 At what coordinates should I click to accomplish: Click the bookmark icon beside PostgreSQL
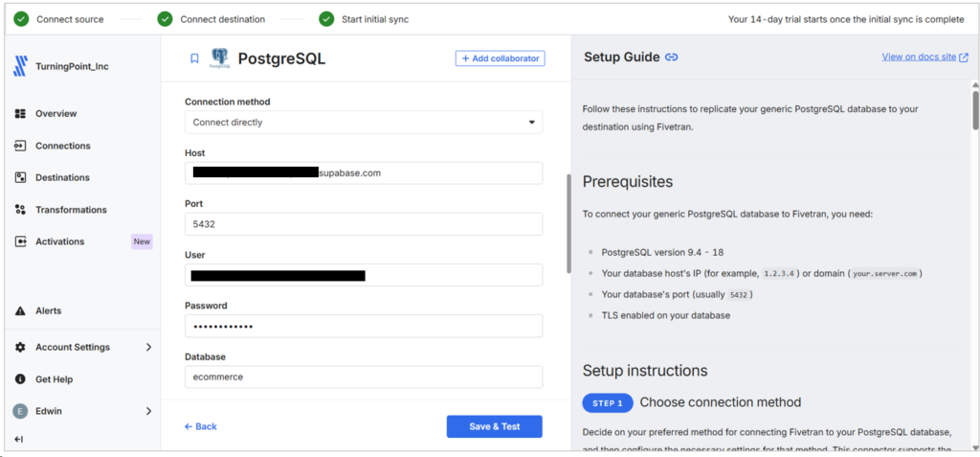click(x=194, y=58)
